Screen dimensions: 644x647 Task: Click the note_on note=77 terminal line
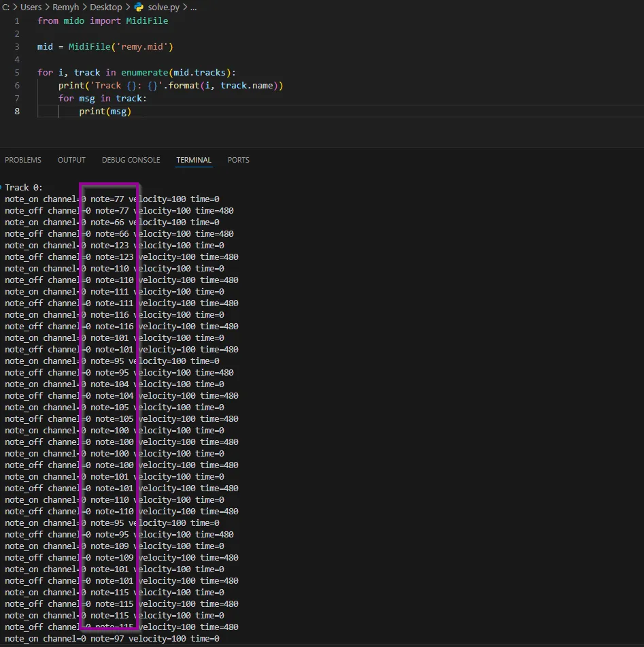112,199
